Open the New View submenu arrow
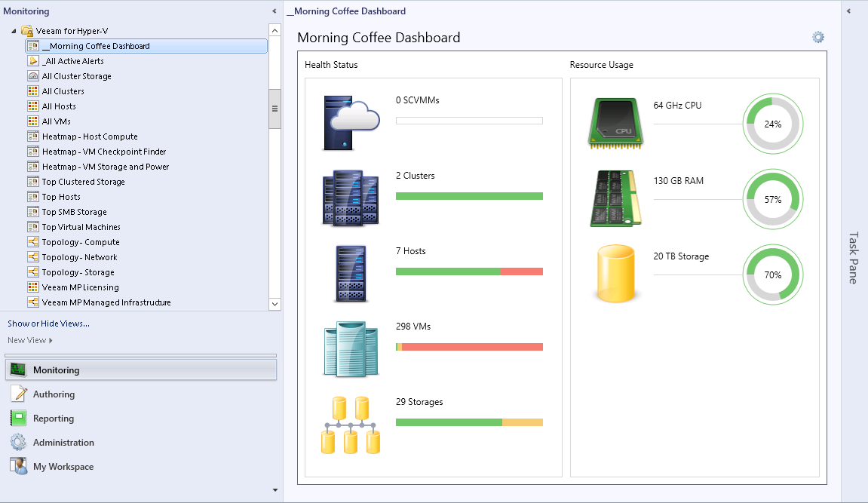 [x=51, y=340]
